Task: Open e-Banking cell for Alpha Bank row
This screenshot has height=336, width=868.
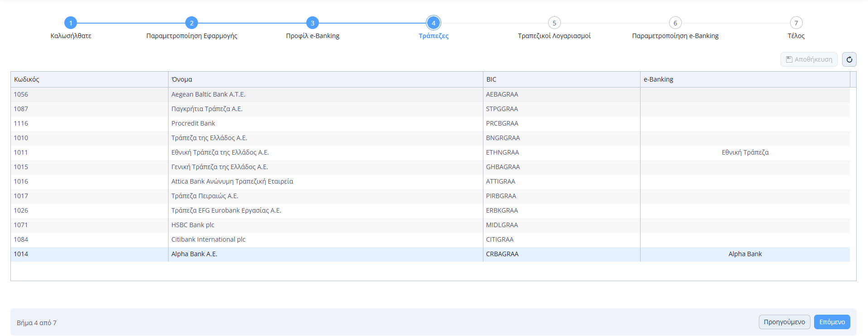Action: (745, 254)
